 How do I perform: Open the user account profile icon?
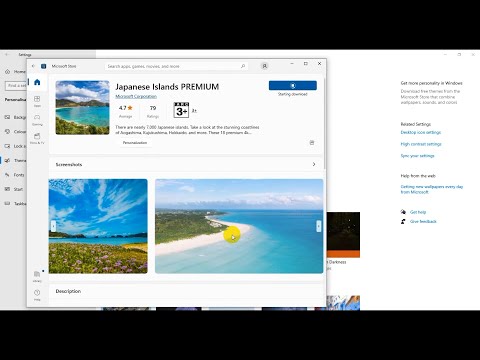[x=264, y=66]
